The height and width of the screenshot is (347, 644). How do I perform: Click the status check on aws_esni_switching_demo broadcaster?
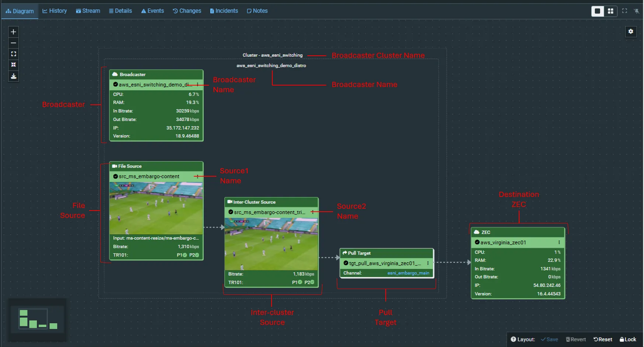click(x=115, y=84)
